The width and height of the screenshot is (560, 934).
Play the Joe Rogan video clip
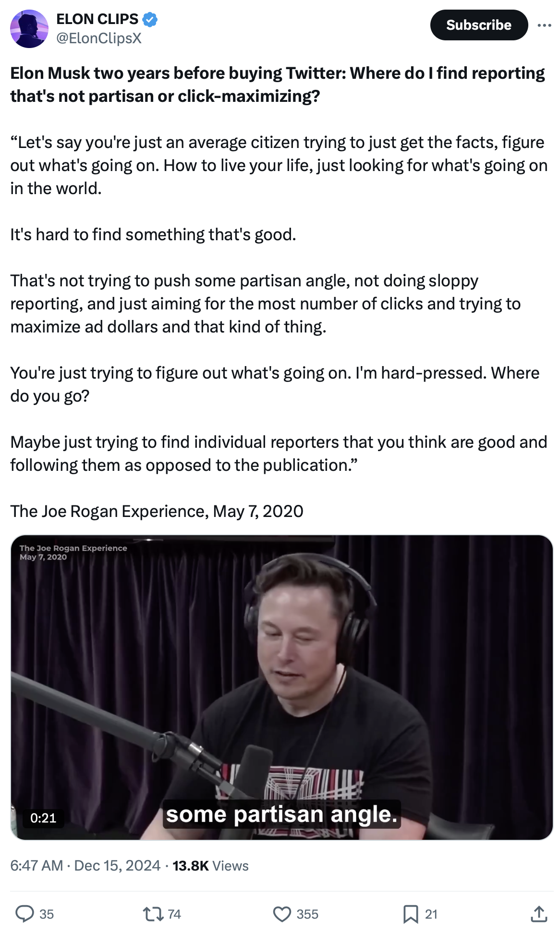[282, 687]
